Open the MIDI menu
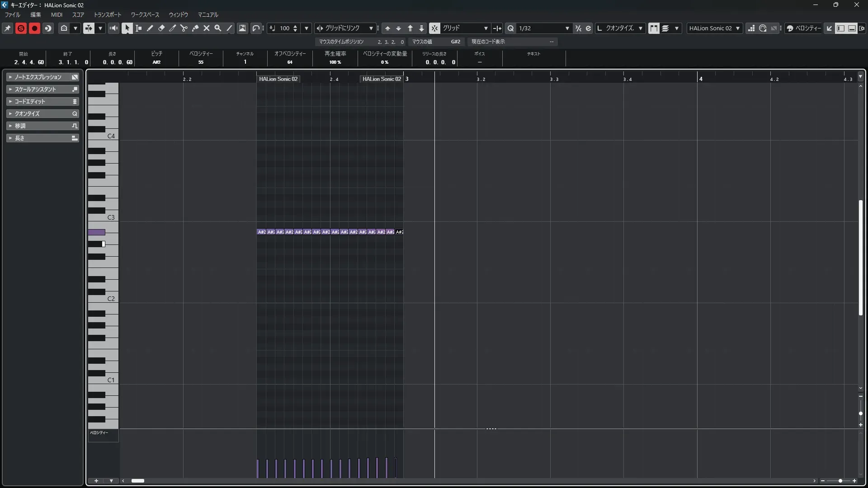This screenshot has width=868, height=488. click(x=57, y=14)
